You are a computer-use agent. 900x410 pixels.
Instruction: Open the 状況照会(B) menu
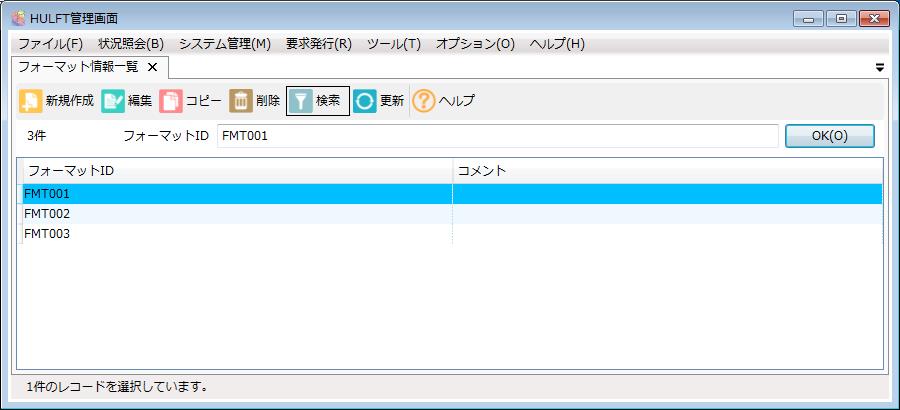tap(131, 44)
